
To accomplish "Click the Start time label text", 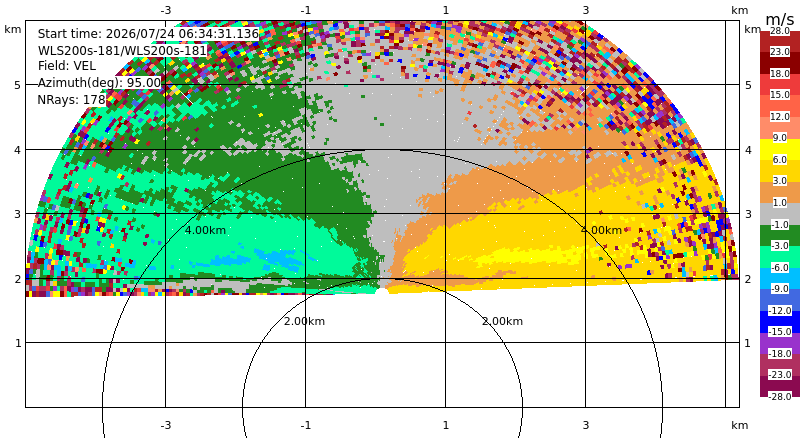I will click(148, 34).
